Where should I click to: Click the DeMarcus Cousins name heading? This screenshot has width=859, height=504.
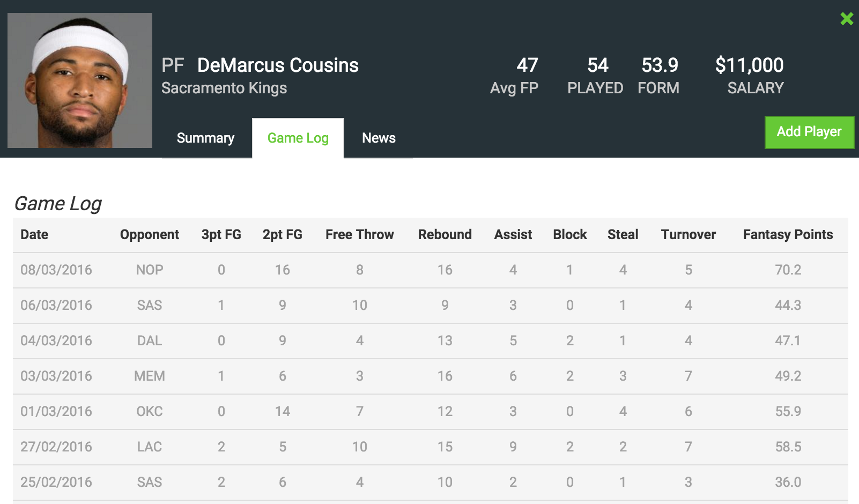tap(278, 65)
